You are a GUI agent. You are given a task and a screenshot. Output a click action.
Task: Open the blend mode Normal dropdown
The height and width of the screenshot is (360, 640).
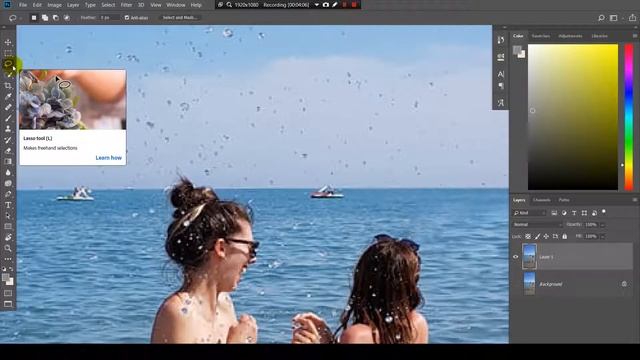tap(537, 224)
